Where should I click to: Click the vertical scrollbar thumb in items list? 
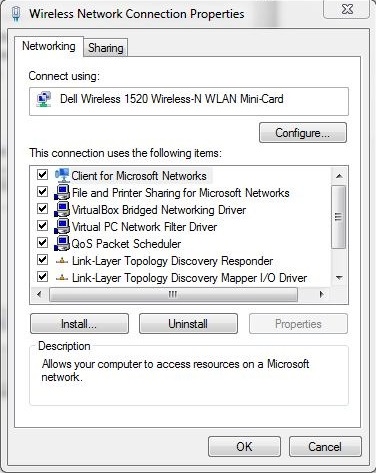339,217
